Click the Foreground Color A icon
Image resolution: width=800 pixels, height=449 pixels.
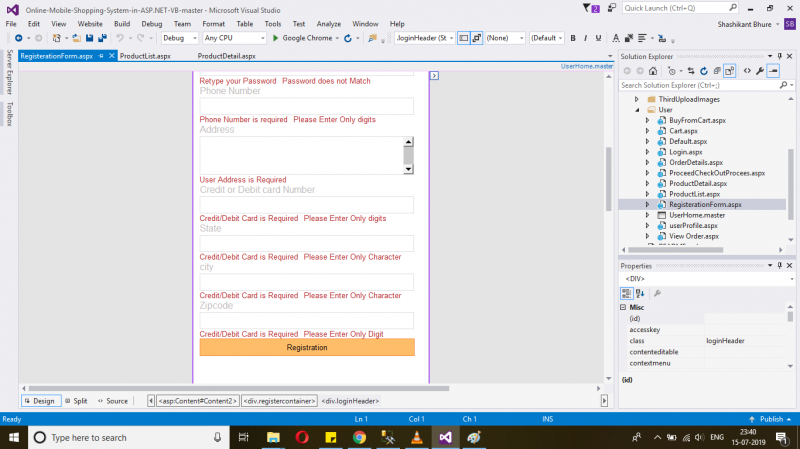tap(616, 38)
